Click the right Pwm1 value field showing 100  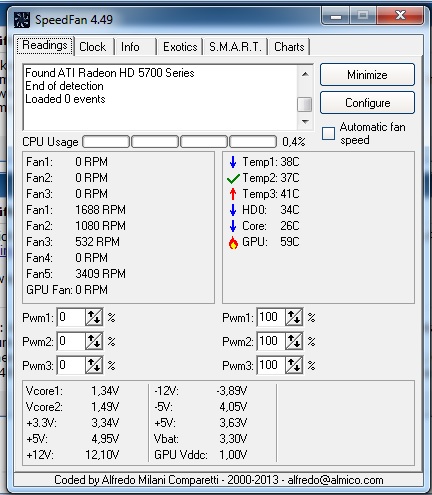pos(271,317)
